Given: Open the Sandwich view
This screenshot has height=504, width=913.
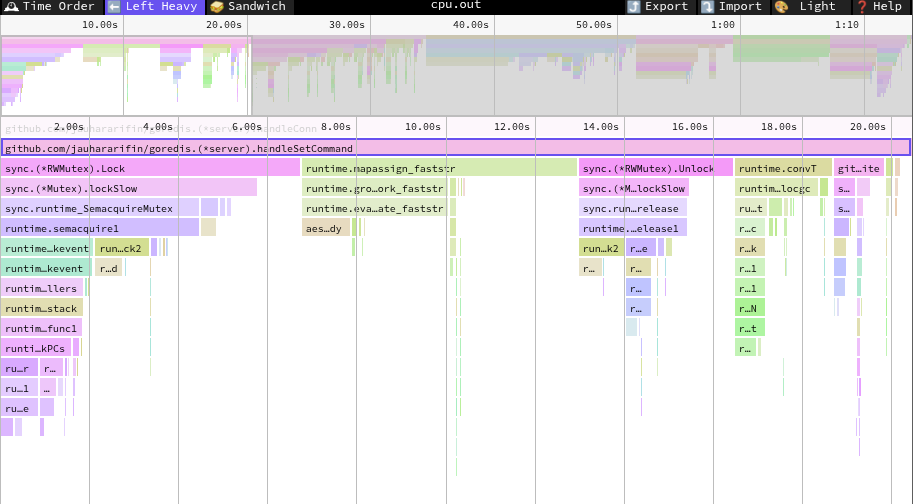Looking at the screenshot, I should tap(248, 7).
